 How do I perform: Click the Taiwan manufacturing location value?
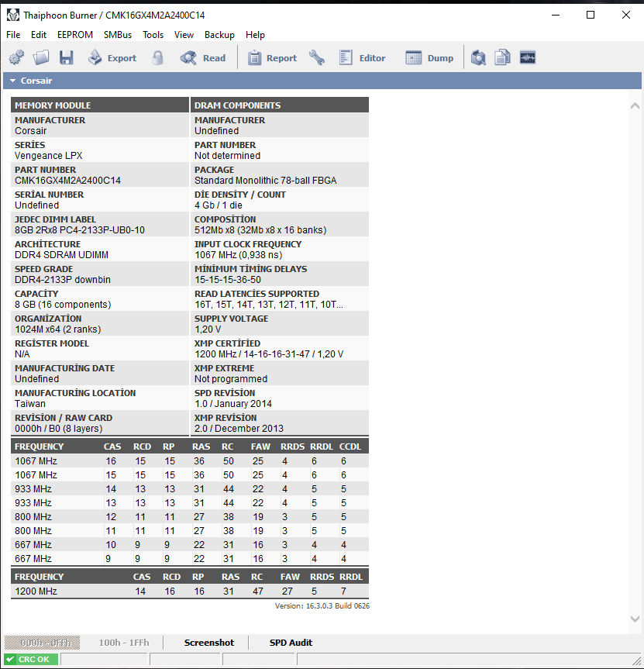click(x=30, y=404)
